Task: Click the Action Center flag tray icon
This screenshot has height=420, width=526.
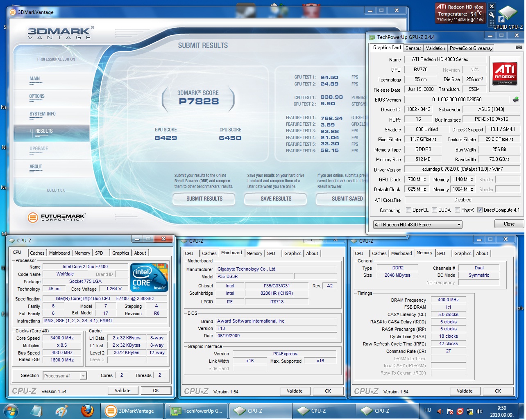Action: click(450, 411)
